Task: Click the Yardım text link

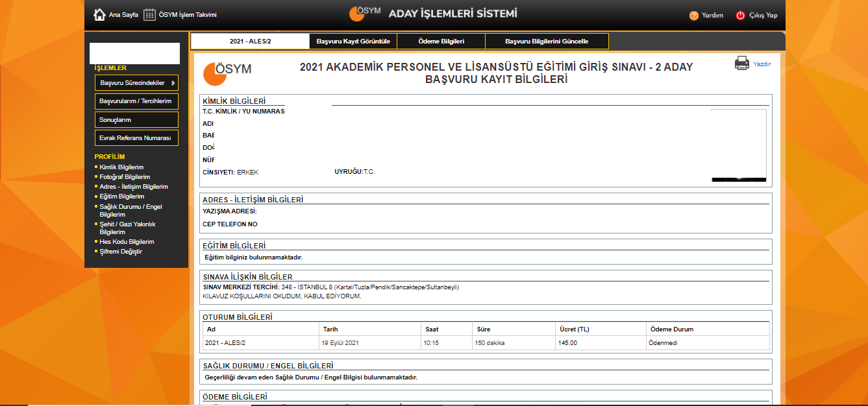Action: coord(712,16)
